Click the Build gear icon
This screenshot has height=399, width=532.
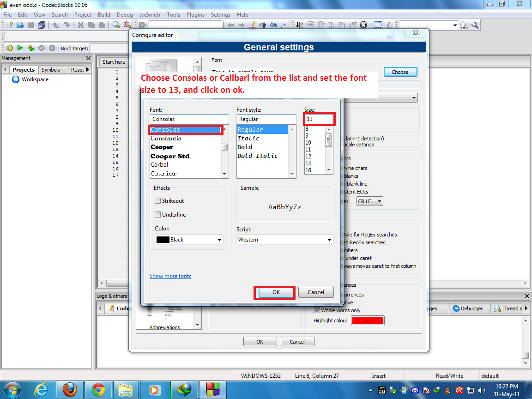(x=10, y=48)
